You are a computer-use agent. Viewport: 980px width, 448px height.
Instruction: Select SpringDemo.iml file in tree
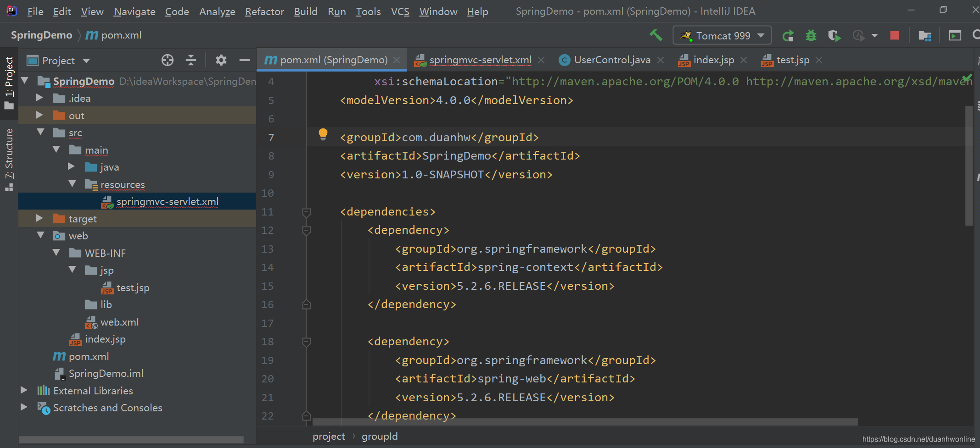pos(106,374)
